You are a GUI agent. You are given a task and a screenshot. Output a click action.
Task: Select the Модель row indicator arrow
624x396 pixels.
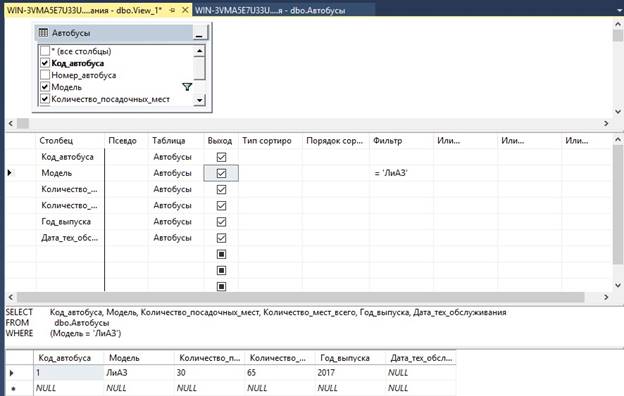[x=10, y=173]
